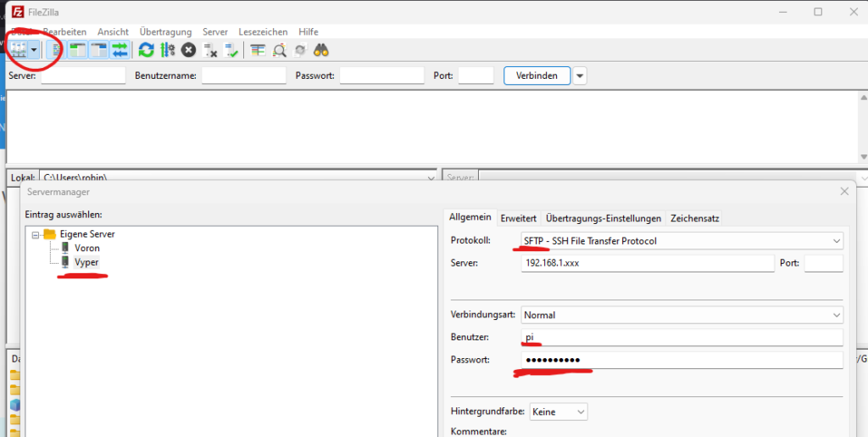The width and height of the screenshot is (868, 437).
Task: Toggle the transfer queue display icon
Action: click(x=120, y=50)
